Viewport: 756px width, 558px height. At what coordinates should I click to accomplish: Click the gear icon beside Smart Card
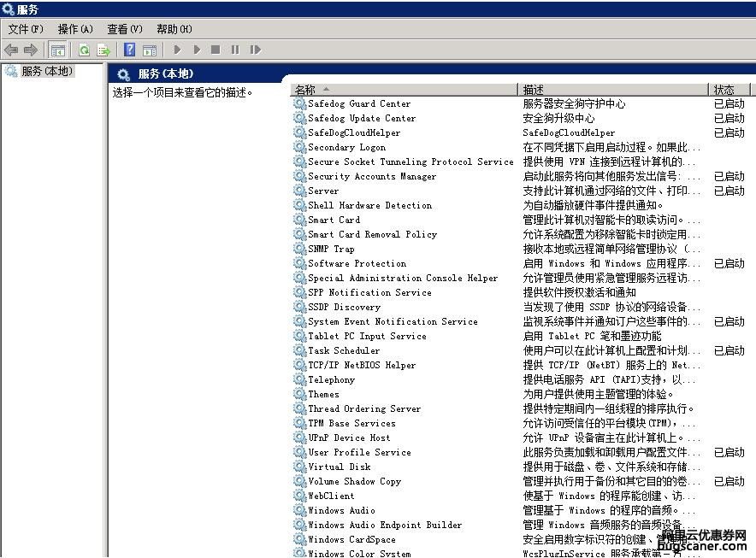point(300,220)
